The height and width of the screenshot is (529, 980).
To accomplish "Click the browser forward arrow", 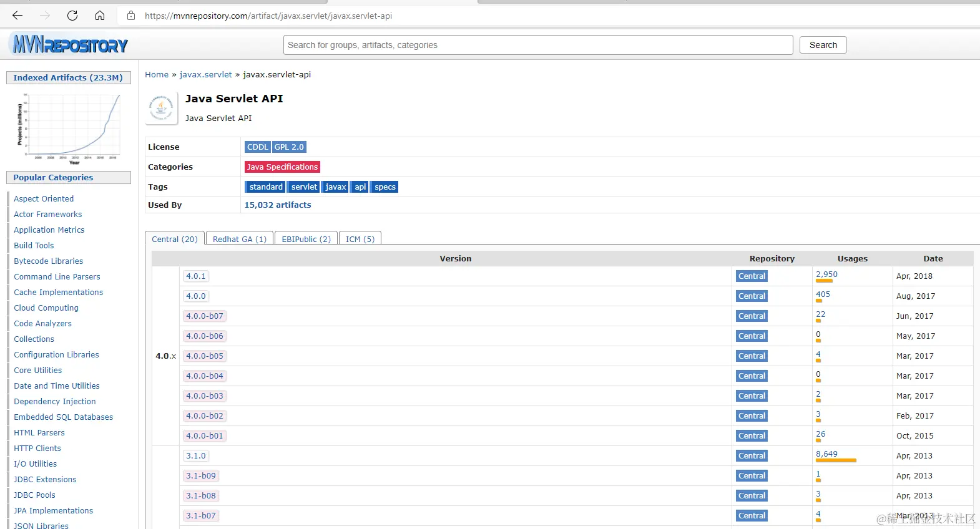I will coord(45,16).
